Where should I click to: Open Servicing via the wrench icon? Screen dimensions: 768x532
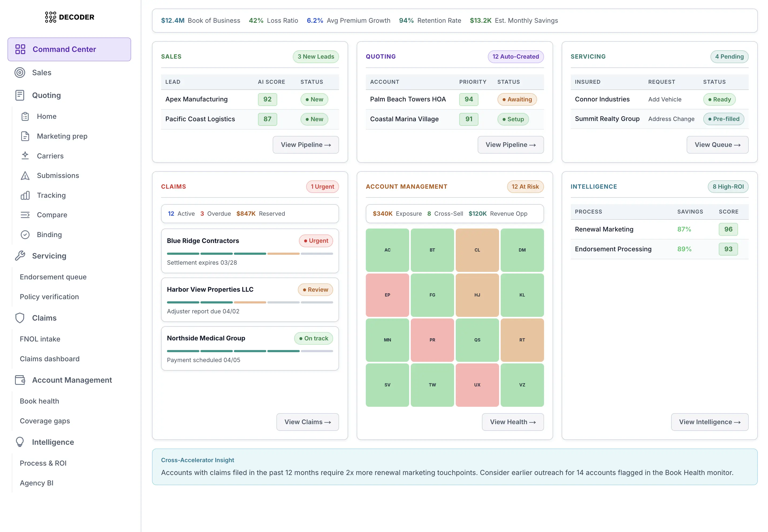tap(20, 256)
